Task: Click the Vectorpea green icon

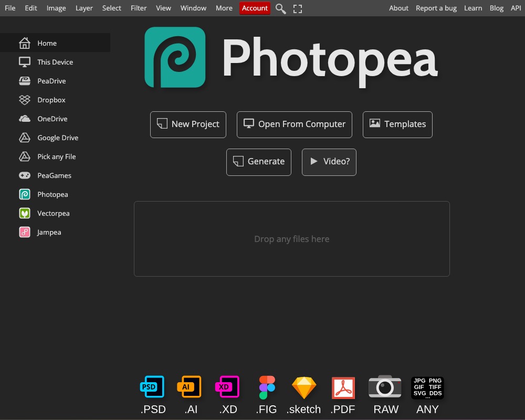Action: coord(25,213)
